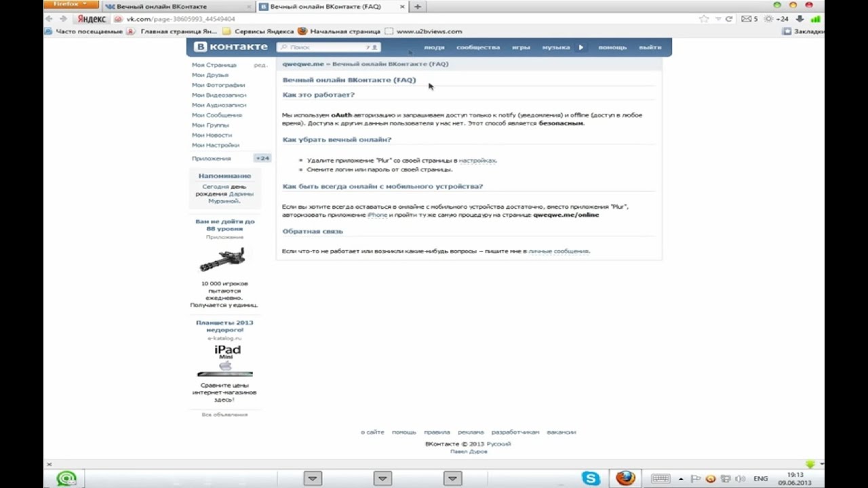
Task: Open Главная страница Ян... bookmark
Action: [x=172, y=31]
